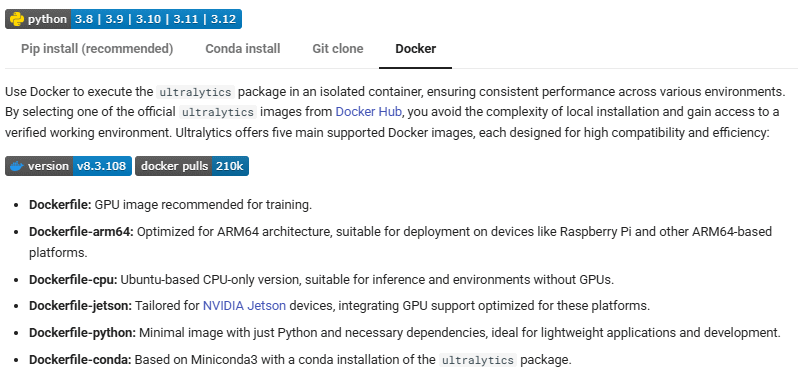Click the 3.12 version number in python badge
This screenshot has height=370, width=802.
tap(223, 19)
